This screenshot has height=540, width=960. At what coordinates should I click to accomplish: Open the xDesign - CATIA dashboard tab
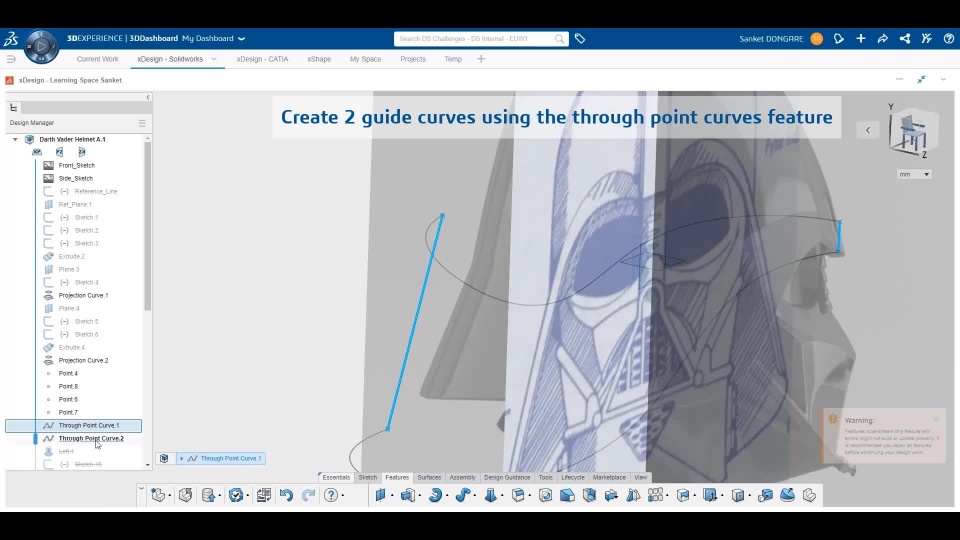pyautogui.click(x=262, y=59)
